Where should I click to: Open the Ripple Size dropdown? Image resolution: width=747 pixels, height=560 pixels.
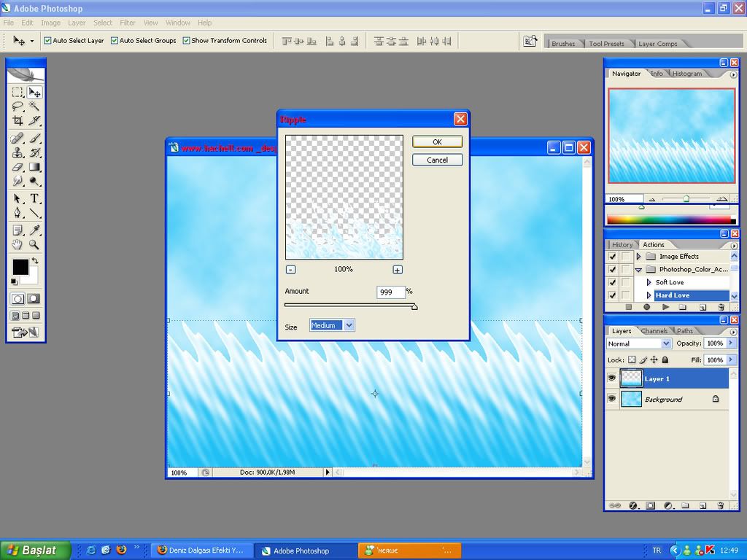[349, 325]
